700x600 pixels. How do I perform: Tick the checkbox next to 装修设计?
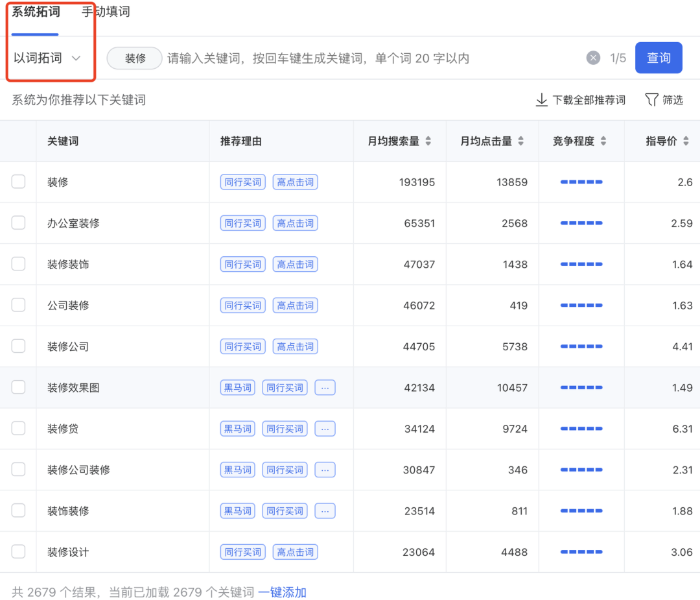[x=18, y=552]
